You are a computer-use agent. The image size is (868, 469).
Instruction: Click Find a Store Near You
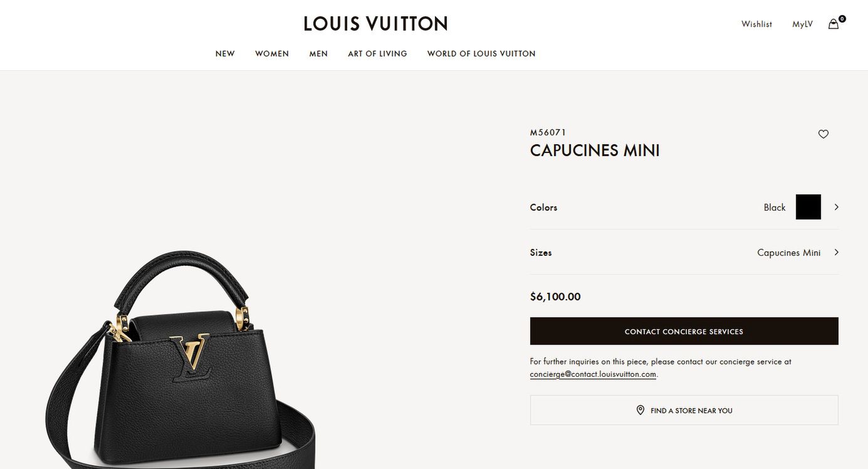tap(684, 410)
